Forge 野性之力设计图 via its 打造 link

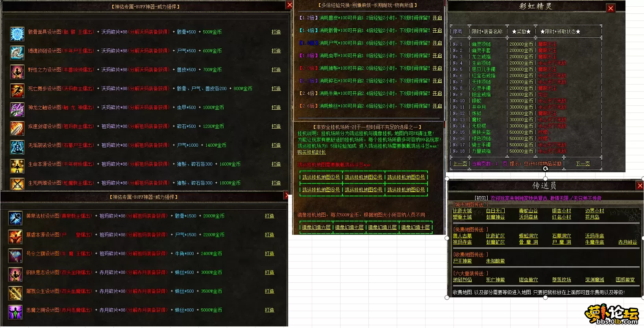[276, 70]
